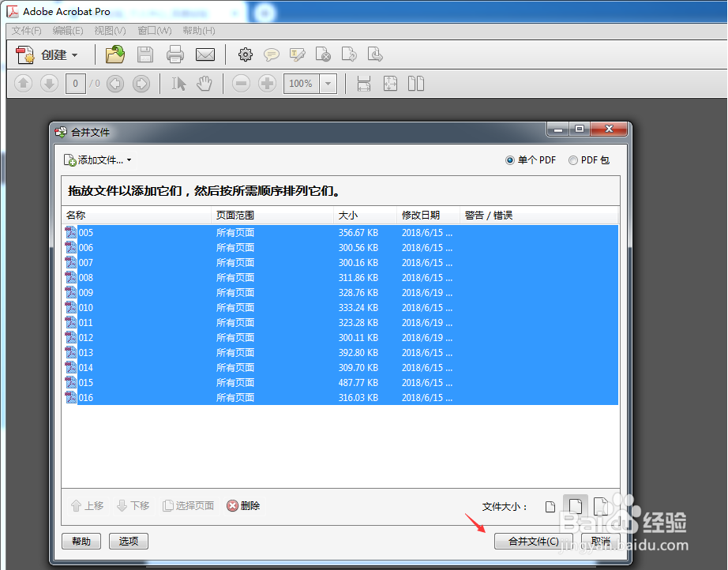
Task: Open the 视图 menu
Action: 109,31
